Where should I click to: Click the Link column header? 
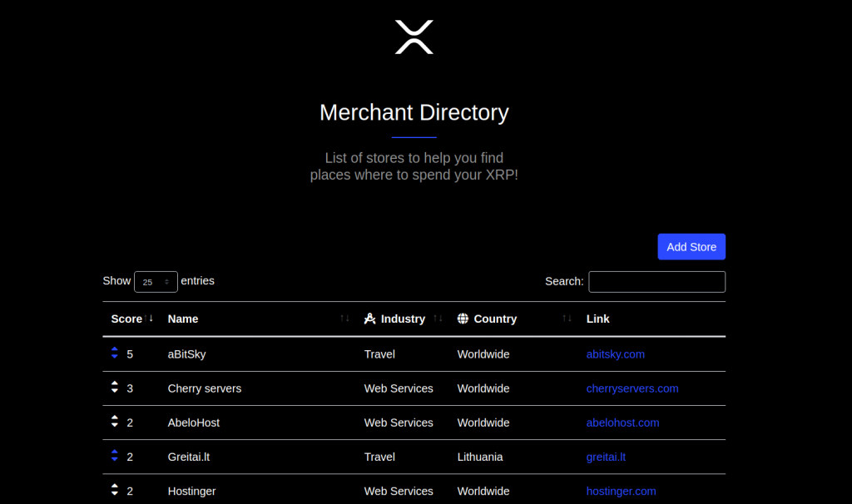597,319
